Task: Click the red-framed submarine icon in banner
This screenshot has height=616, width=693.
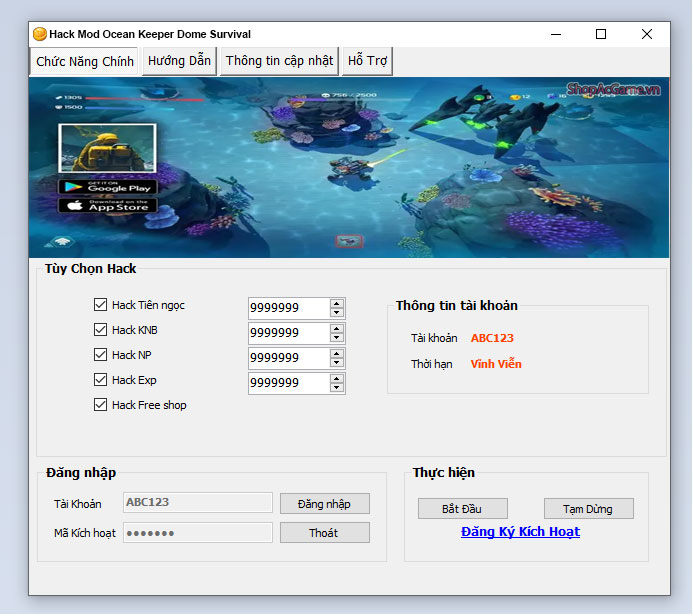Action: tap(349, 241)
